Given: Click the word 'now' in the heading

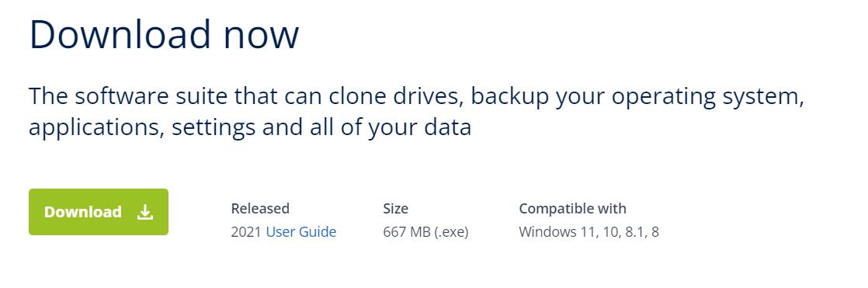Looking at the screenshot, I should click(x=262, y=36).
